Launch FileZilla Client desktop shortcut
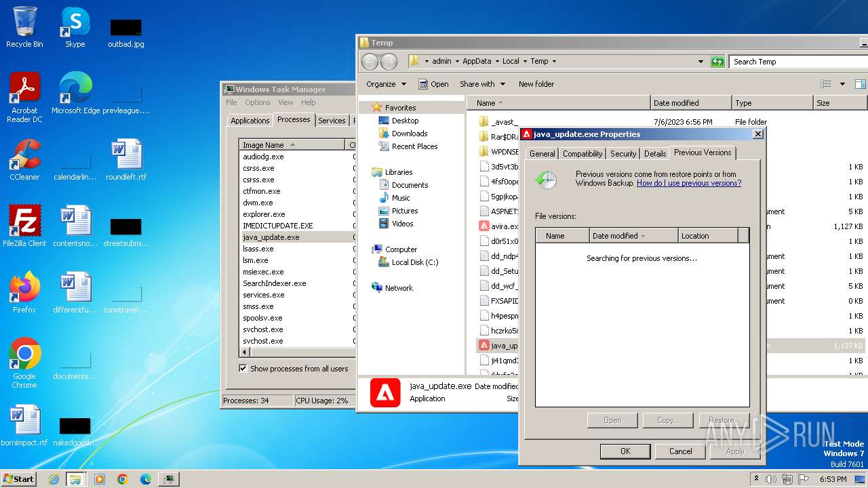The width and height of the screenshot is (868, 488). point(24,226)
